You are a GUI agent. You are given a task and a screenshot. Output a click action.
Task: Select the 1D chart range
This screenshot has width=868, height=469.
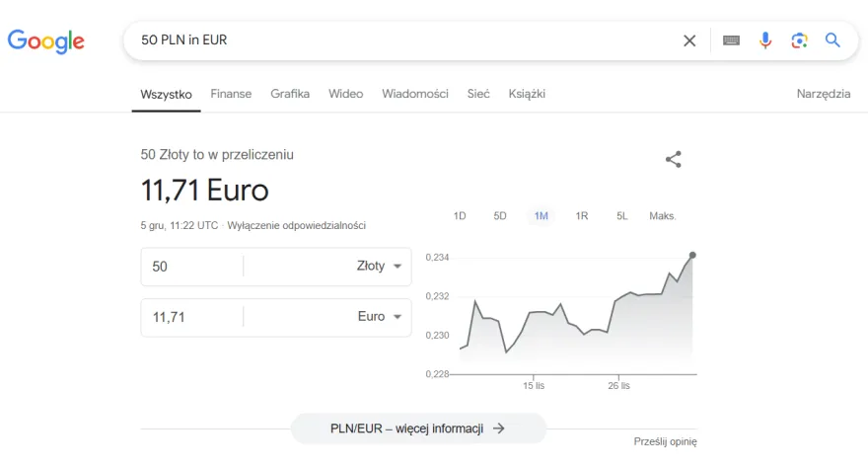[460, 215]
